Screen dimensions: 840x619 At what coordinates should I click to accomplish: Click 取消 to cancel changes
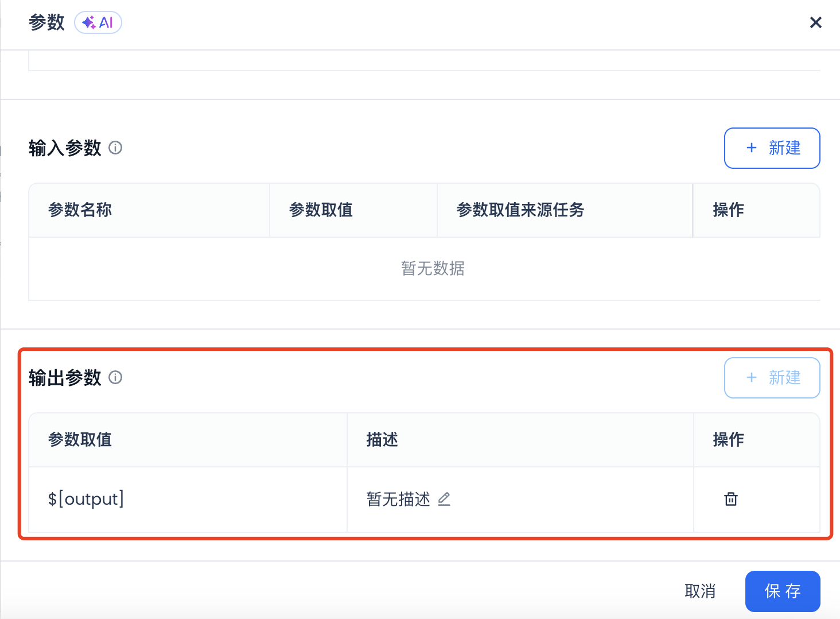[x=700, y=591]
